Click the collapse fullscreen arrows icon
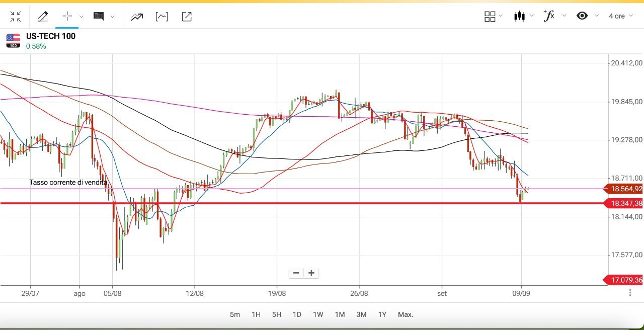644x330 pixels. point(16,17)
